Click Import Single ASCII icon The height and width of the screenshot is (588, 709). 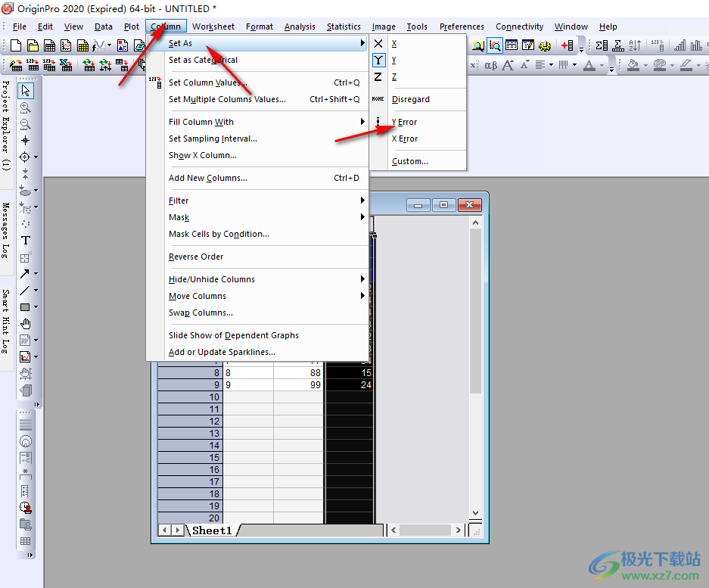33,66
